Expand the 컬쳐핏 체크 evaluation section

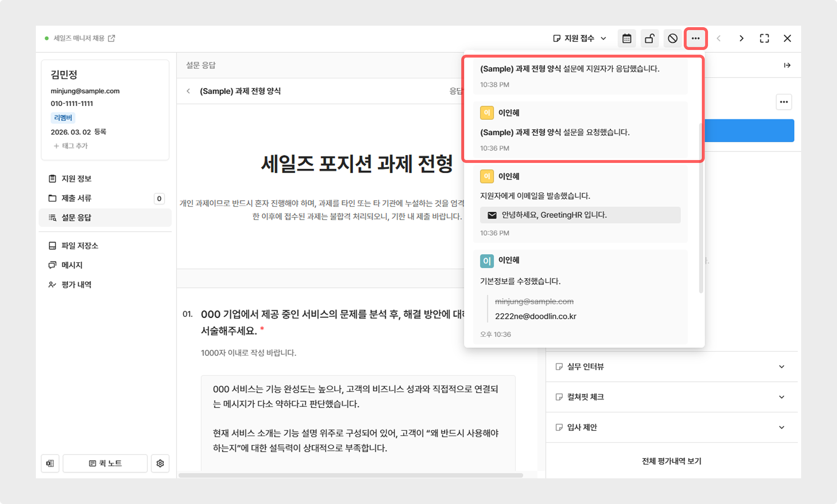pyautogui.click(x=672, y=397)
